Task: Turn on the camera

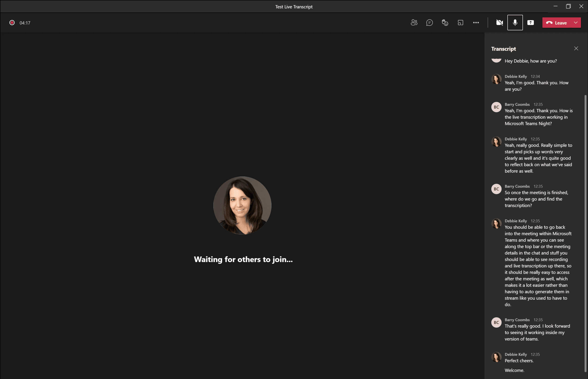Action: click(x=499, y=22)
